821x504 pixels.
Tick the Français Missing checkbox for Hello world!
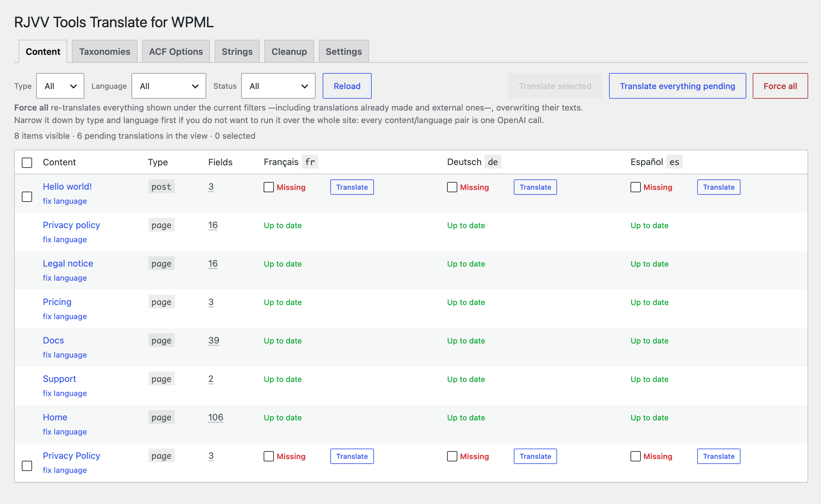268,187
